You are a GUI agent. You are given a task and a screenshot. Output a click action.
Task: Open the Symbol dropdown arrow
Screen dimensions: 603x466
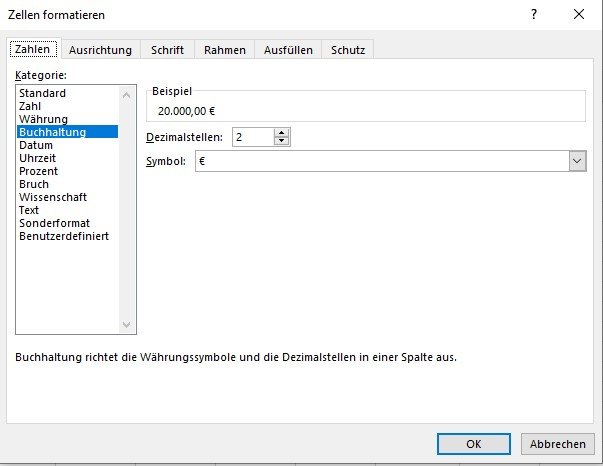click(577, 161)
